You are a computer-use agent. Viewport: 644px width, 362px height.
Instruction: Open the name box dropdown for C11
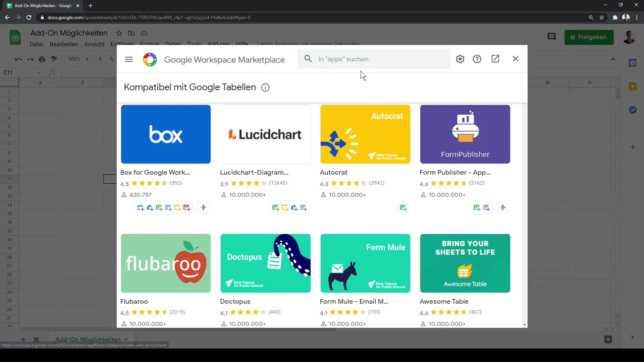tap(39, 73)
